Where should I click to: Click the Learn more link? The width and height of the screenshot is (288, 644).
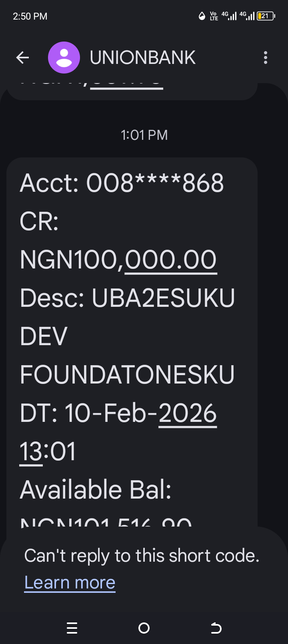pyautogui.click(x=70, y=582)
